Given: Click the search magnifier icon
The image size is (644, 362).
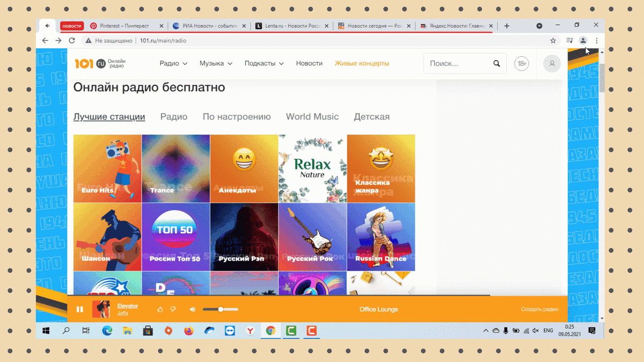Looking at the screenshot, I should (x=497, y=63).
